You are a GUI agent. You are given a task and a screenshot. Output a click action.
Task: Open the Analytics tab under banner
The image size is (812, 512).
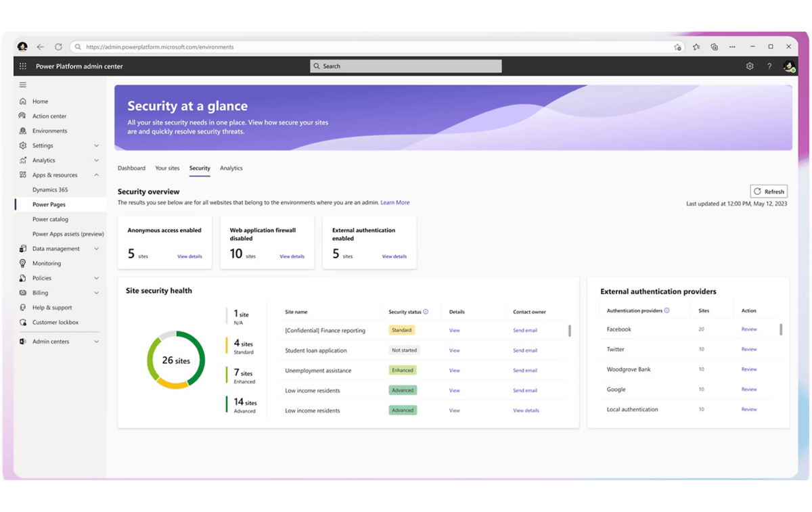click(x=231, y=168)
